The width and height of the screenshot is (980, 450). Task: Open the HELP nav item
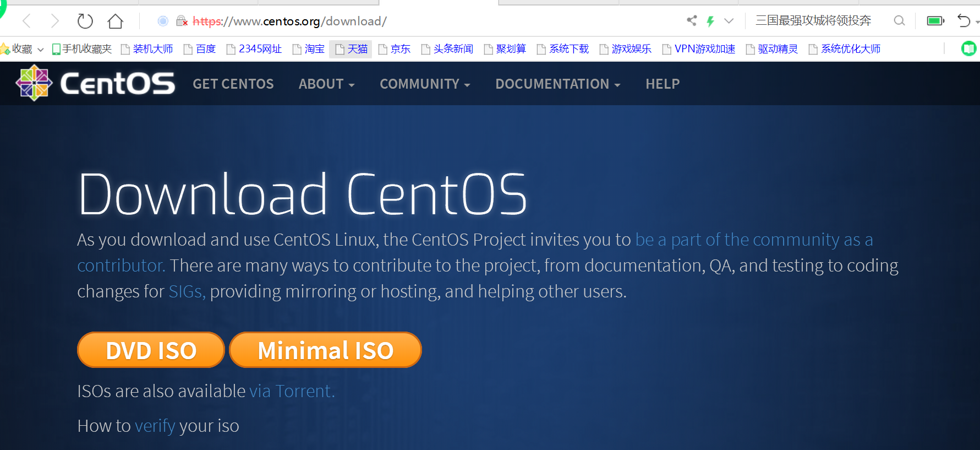click(x=663, y=84)
